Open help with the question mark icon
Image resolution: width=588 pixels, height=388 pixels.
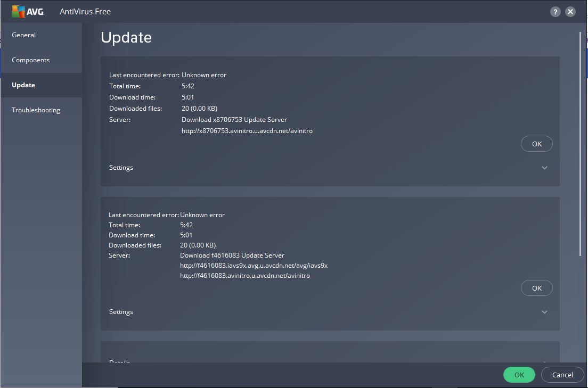point(555,12)
